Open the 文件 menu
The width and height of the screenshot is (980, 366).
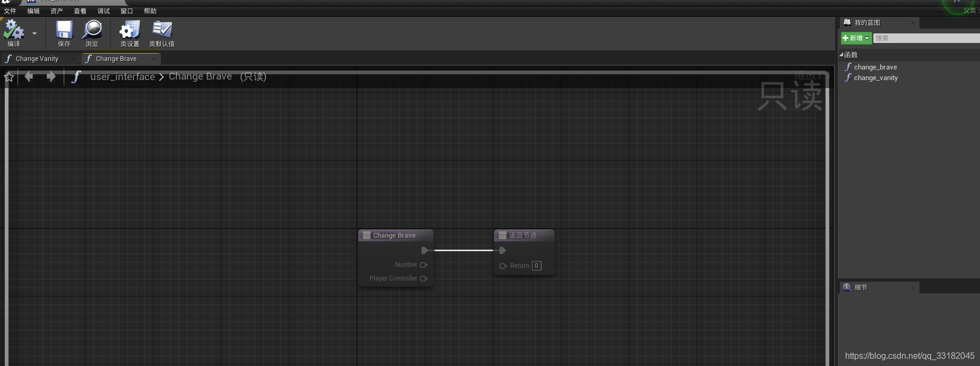(10, 11)
